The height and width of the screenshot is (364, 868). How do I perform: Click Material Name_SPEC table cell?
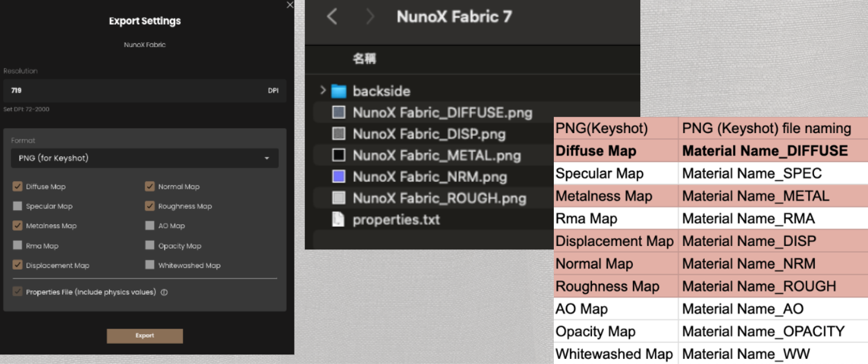(773, 174)
